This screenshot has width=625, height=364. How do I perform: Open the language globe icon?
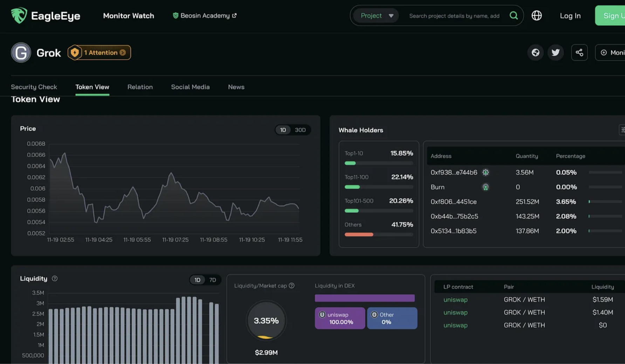(536, 15)
